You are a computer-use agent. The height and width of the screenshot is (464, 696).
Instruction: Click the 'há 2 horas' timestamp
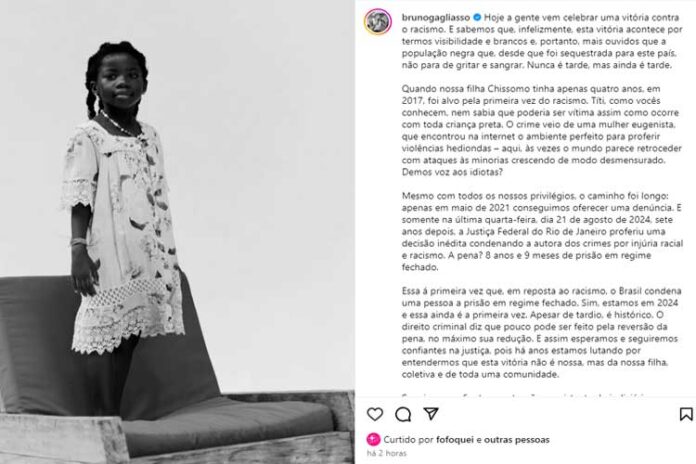point(387,453)
